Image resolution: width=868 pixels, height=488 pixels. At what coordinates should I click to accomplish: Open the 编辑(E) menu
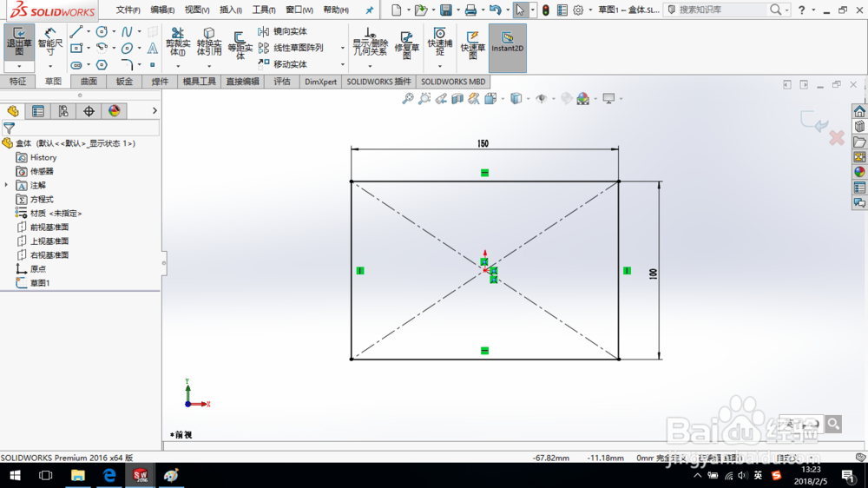(x=162, y=10)
